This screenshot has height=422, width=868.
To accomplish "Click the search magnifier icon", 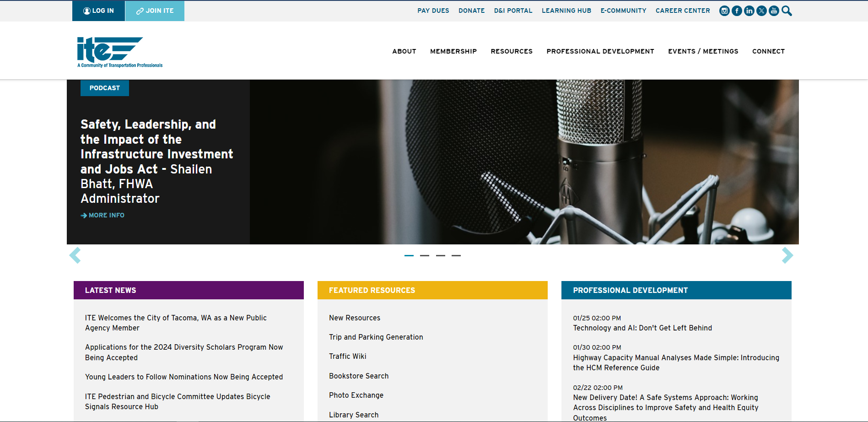I will (x=787, y=11).
